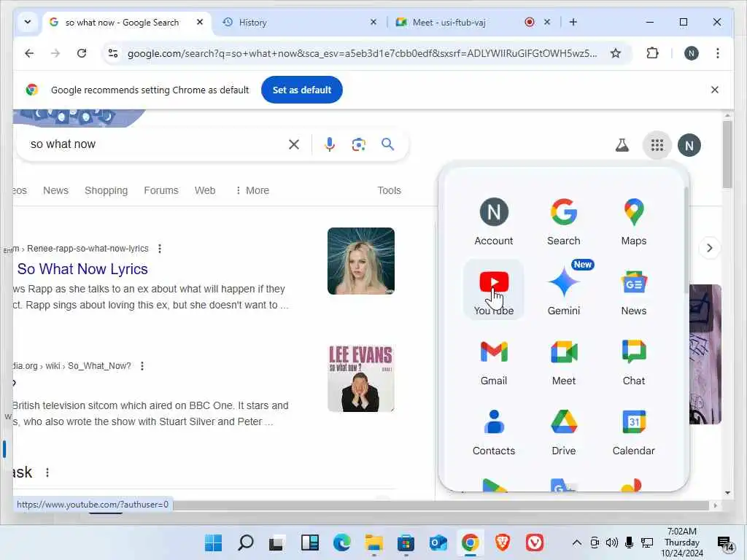Reload the current page
Viewport: 747px width, 560px height.
[82, 53]
